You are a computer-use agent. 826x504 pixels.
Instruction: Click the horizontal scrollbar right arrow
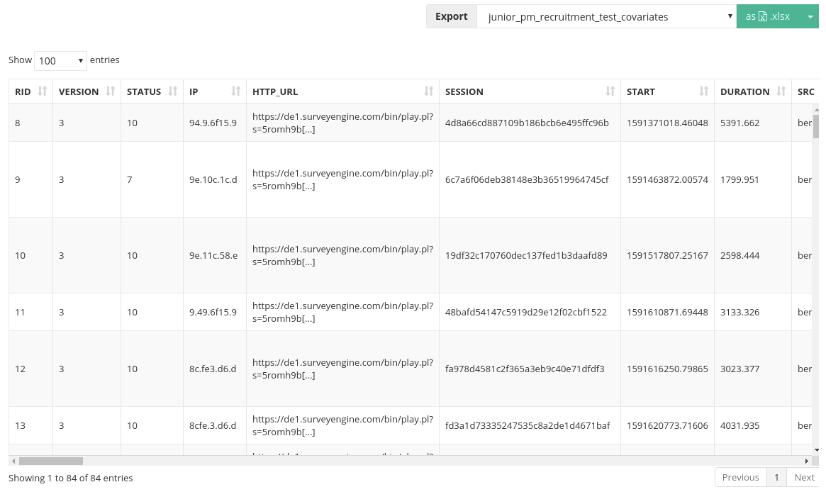click(807, 461)
